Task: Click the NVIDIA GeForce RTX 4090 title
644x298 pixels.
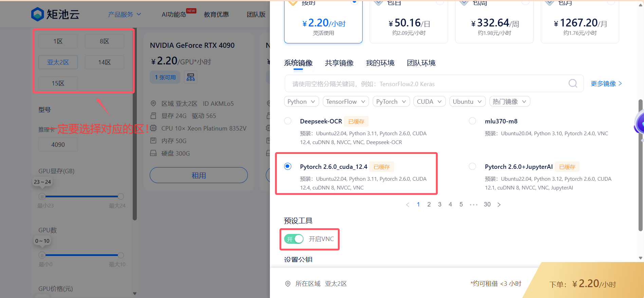Action: (x=192, y=45)
